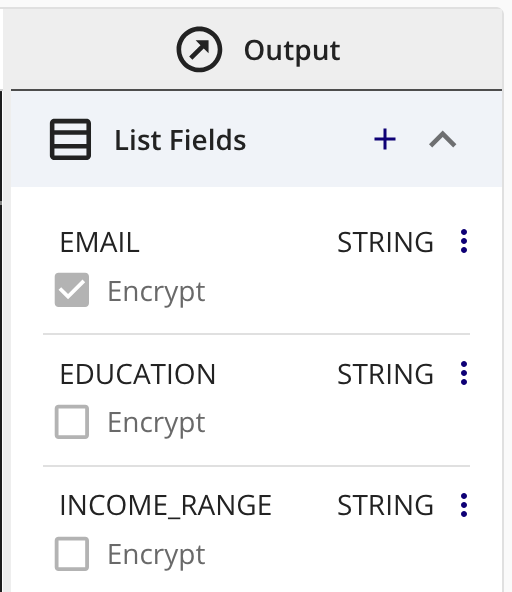The height and width of the screenshot is (592, 512).
Task: Enable Encrypt checkbox for INCOME_RANGE
Action: point(72,554)
